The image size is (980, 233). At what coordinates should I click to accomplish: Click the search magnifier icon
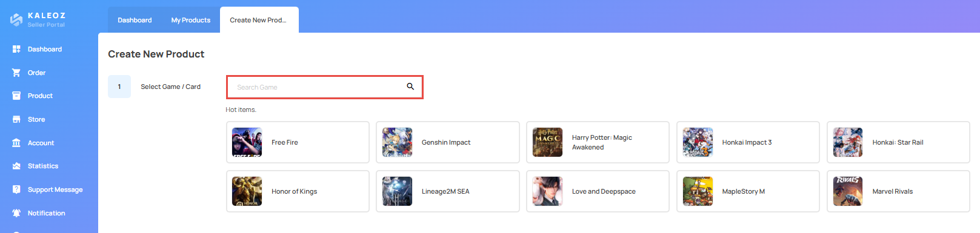pos(410,87)
